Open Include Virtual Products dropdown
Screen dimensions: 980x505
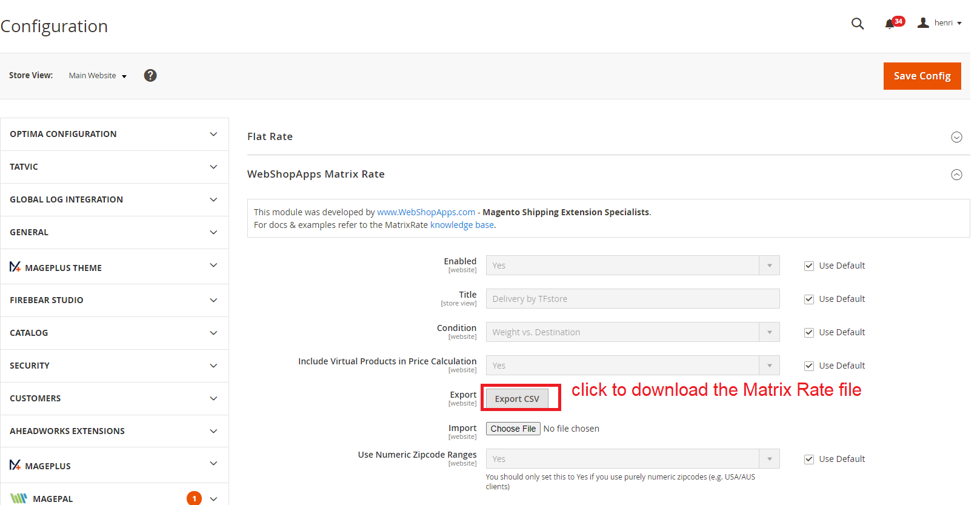click(x=633, y=366)
